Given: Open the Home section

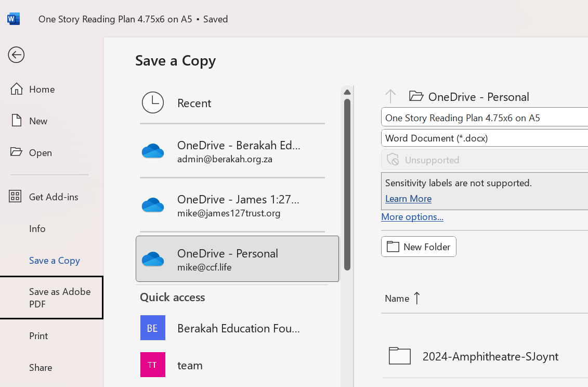Looking at the screenshot, I should point(42,89).
